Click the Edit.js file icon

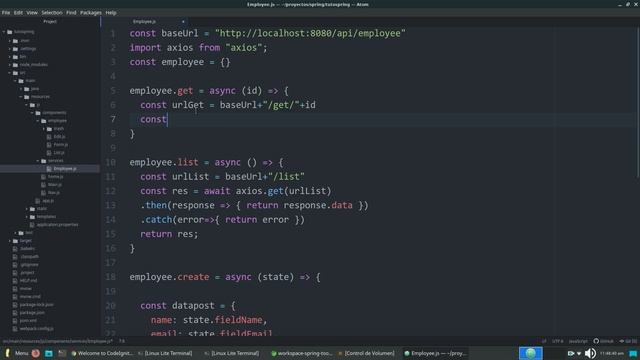click(x=49, y=137)
